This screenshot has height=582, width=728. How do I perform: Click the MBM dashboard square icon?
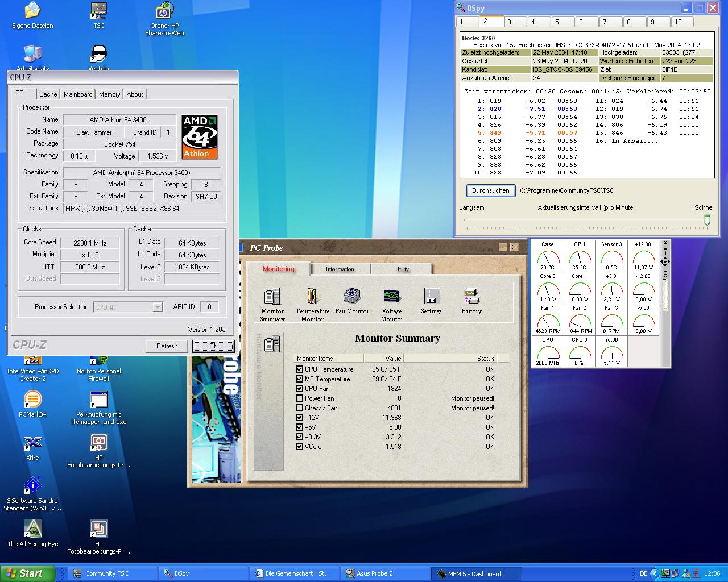click(x=665, y=270)
